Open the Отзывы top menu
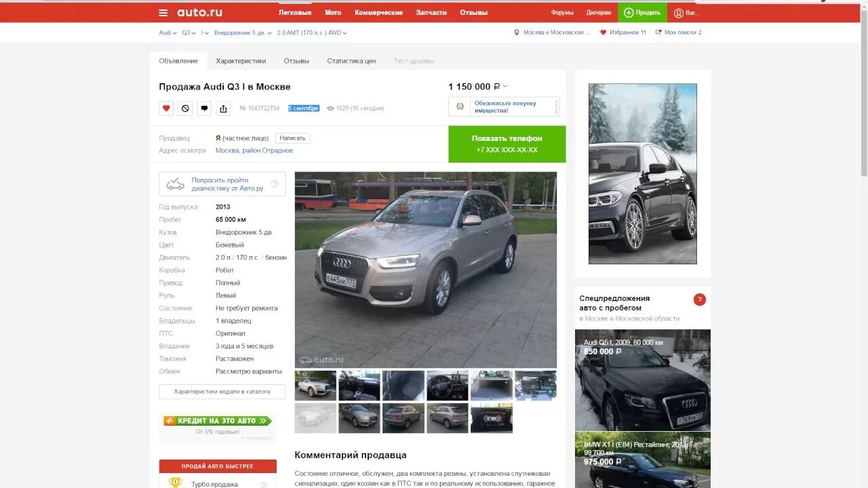 tap(473, 12)
